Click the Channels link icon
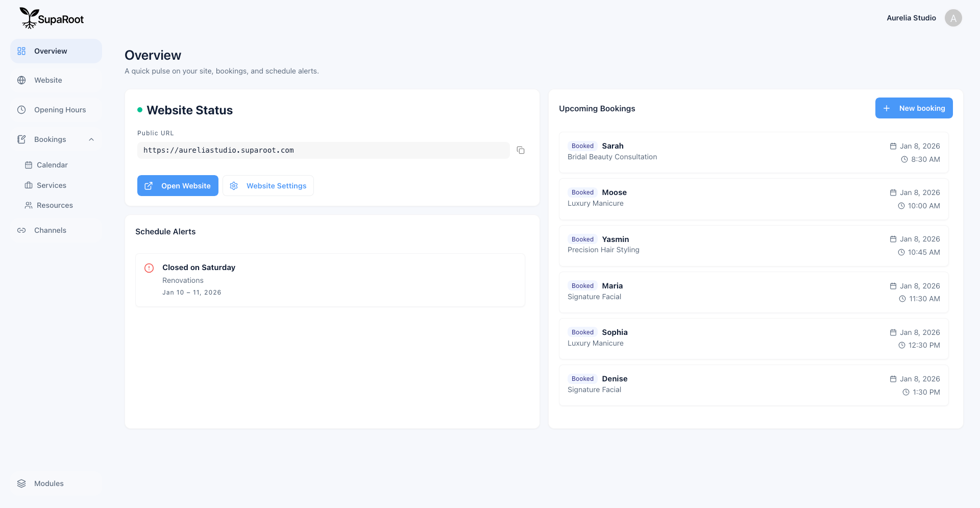Screen dimensions: 980x508 22,230
